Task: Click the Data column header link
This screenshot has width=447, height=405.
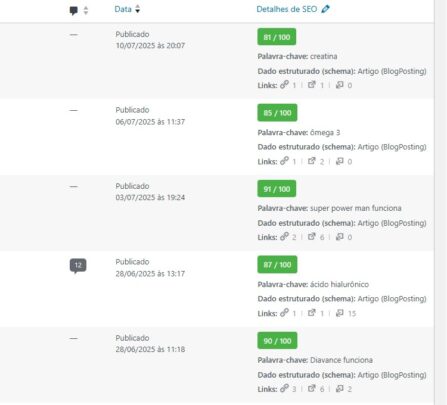Action: click(123, 9)
